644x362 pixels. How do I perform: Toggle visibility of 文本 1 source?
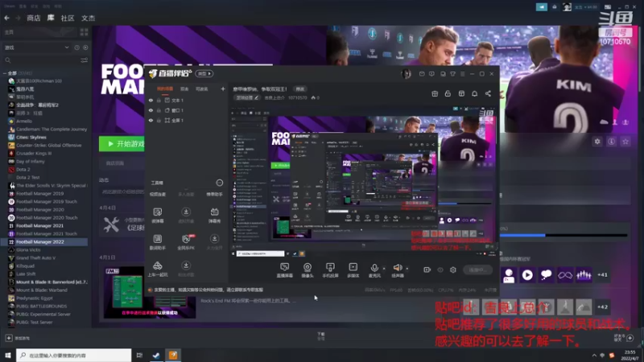151,101
